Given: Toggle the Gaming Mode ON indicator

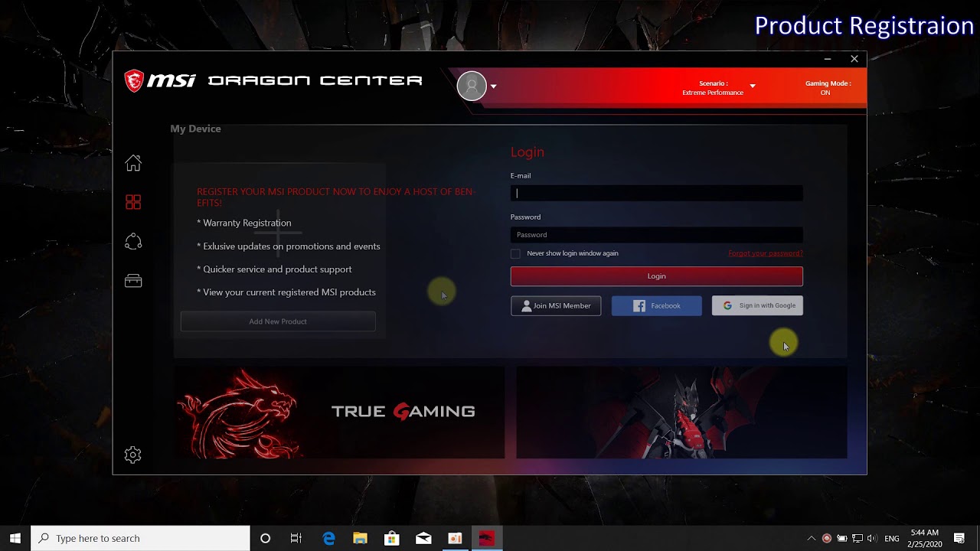Looking at the screenshot, I should point(828,87).
